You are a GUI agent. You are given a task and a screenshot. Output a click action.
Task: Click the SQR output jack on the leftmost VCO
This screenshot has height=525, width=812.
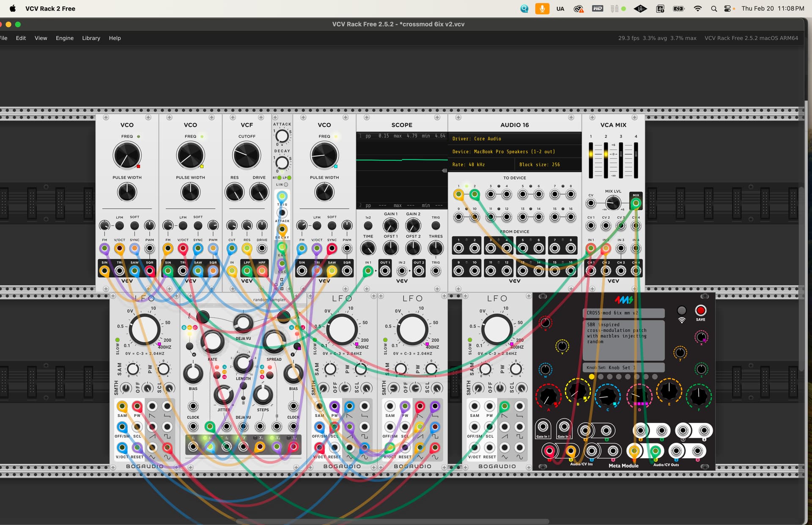[150, 271]
